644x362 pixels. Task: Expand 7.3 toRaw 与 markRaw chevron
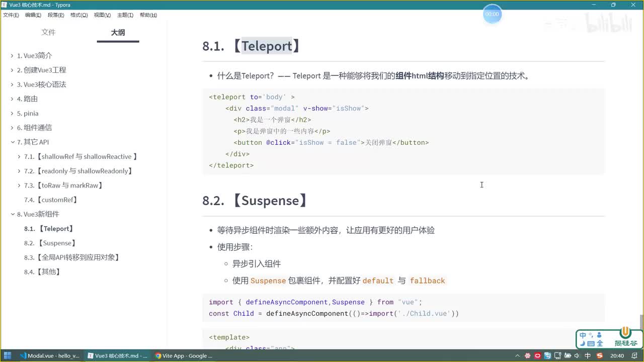click(19, 186)
